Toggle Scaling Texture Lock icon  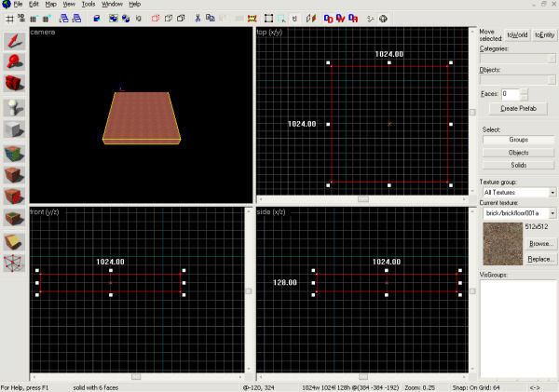311,19
